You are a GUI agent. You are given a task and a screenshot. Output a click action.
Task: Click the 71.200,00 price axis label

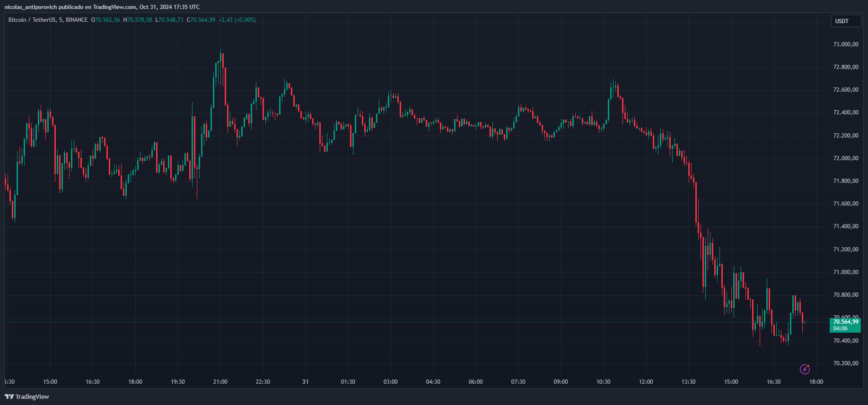pos(846,250)
